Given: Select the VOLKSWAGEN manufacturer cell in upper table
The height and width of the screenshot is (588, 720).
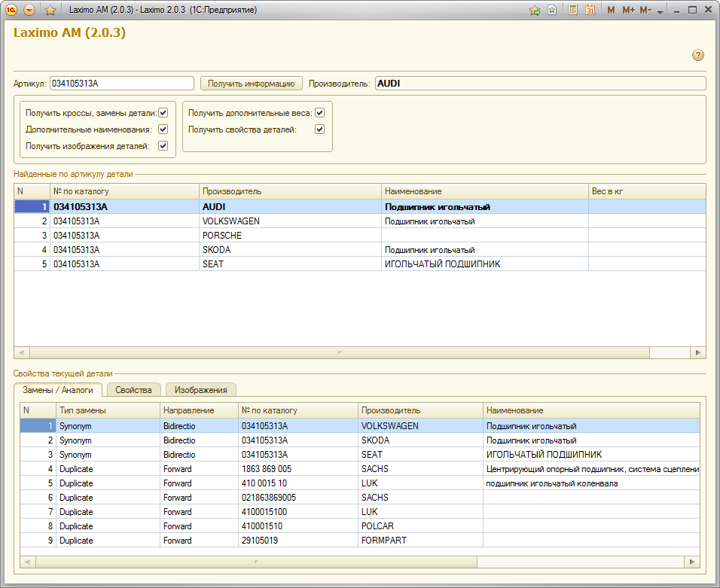Looking at the screenshot, I should pyautogui.click(x=290, y=221).
